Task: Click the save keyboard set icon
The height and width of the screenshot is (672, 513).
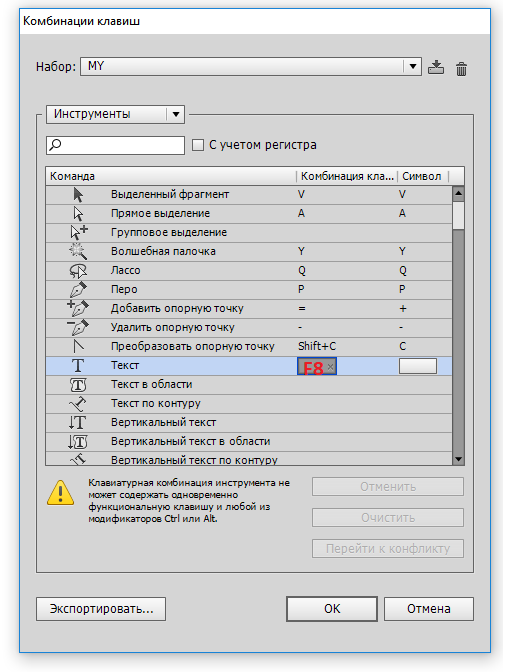Action: 436,67
